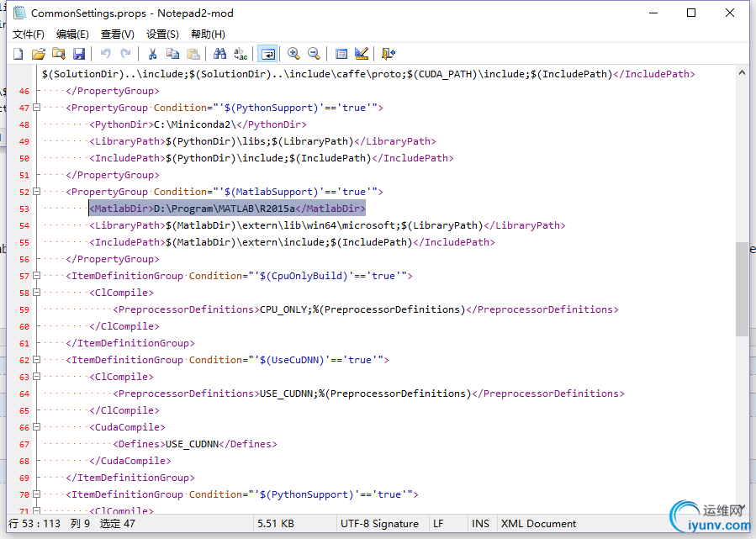756x539 pixels.
Task: Click the Defines USE_CUDNN line 67
Action: 195,444
